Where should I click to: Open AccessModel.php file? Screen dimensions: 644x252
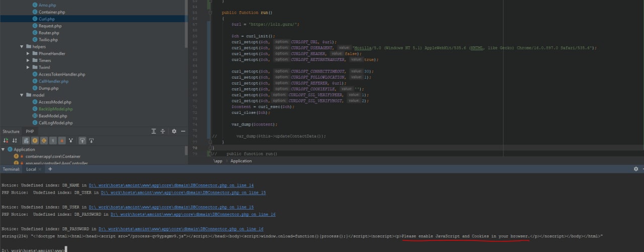click(55, 102)
